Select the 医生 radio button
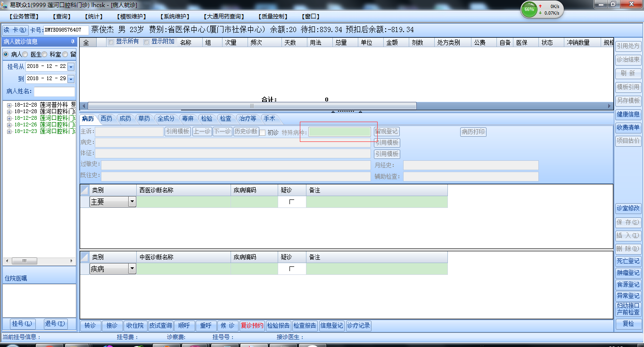644x347 pixels. [x=25, y=55]
